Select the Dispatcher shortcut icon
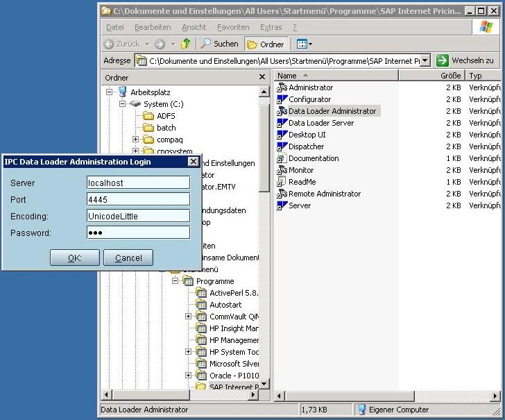This screenshot has height=420, width=505. click(x=282, y=146)
